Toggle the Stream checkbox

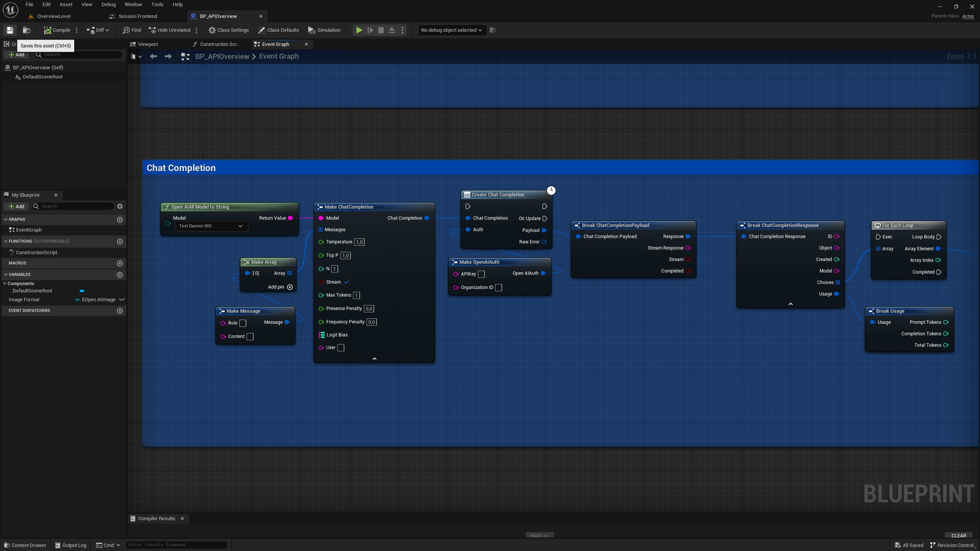click(346, 282)
